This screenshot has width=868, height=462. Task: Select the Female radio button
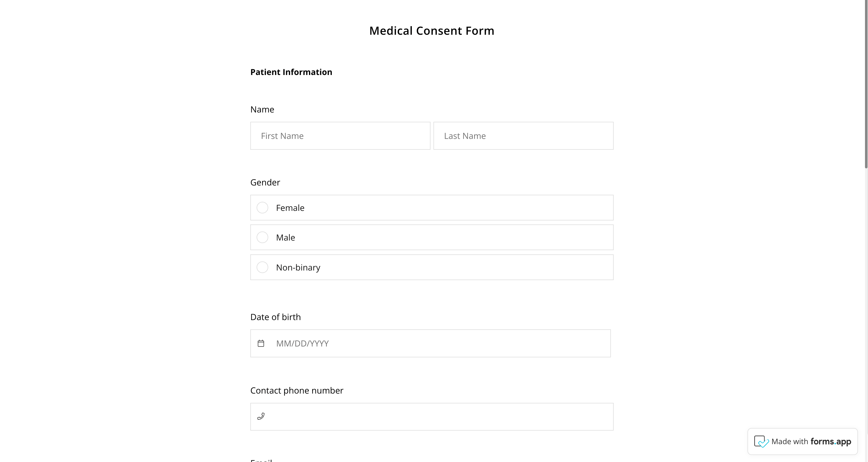pyautogui.click(x=262, y=208)
